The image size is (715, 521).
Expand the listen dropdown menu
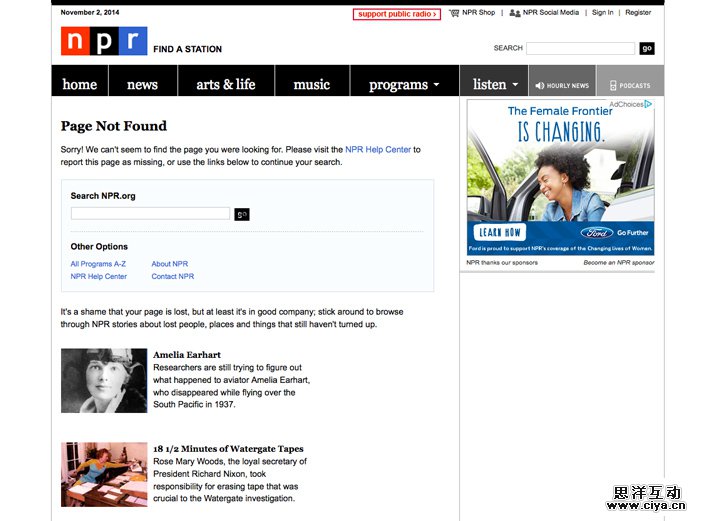point(495,84)
